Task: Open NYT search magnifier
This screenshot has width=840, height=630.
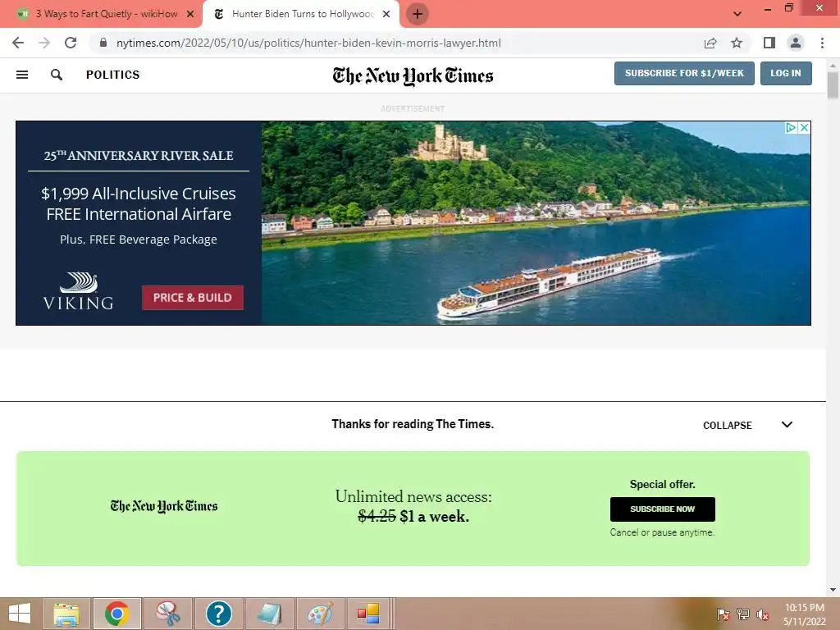Action: [57, 75]
